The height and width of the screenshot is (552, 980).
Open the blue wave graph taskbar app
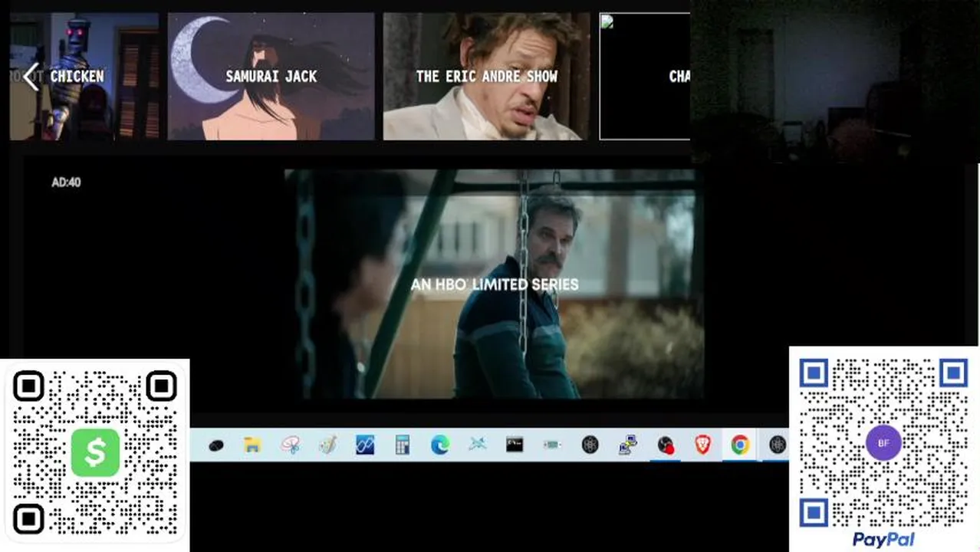coord(365,445)
